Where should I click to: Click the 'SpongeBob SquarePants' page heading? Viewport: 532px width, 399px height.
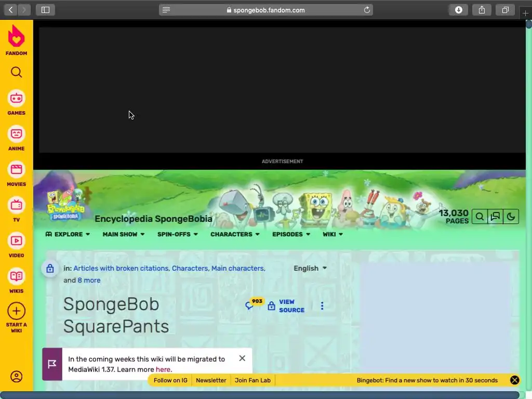coord(116,315)
